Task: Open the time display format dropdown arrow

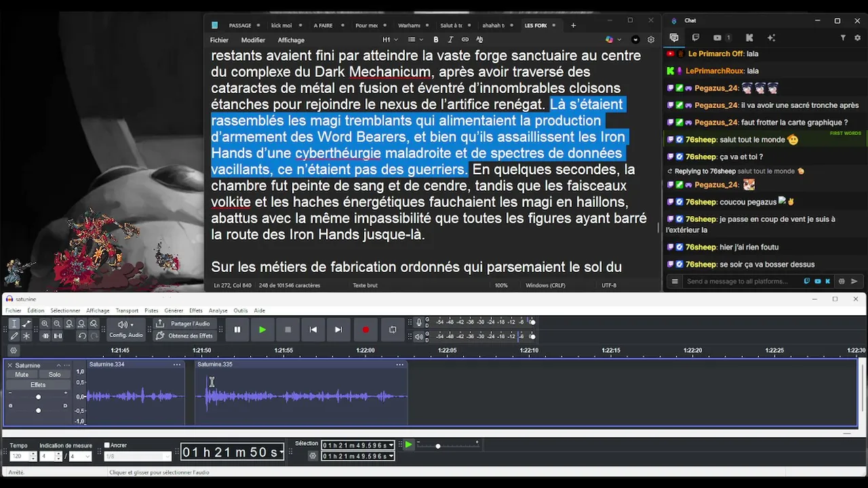Action: tap(281, 452)
